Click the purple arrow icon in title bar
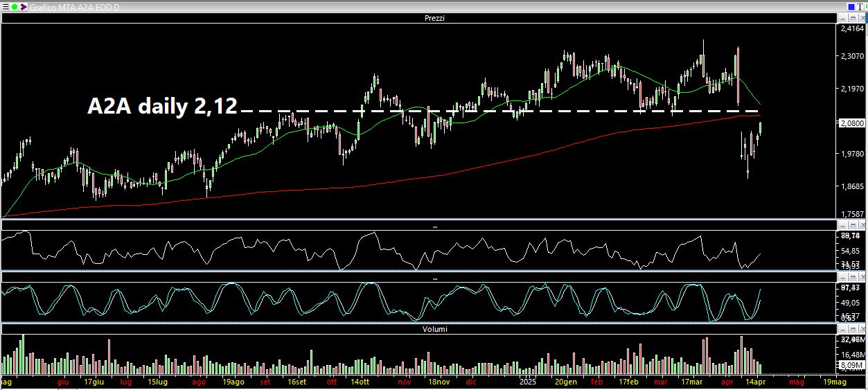 point(24,7)
